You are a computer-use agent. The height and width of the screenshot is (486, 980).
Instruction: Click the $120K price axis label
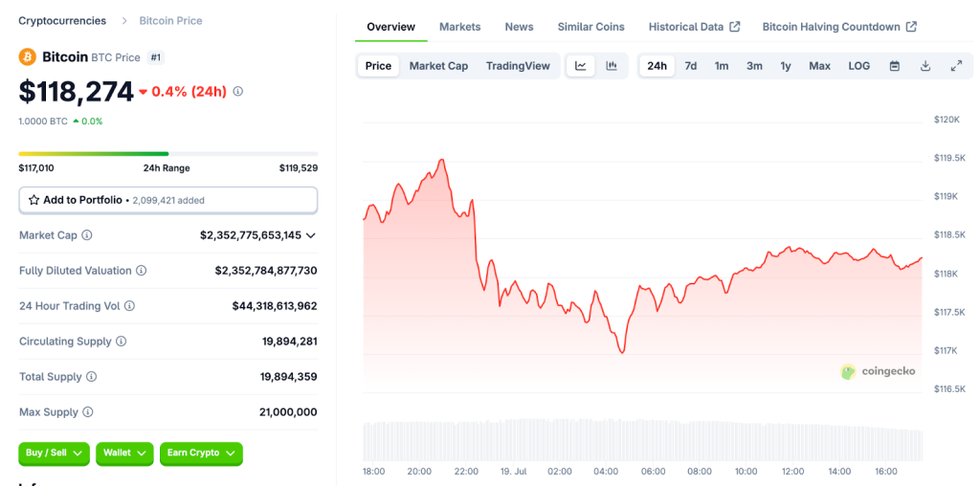[947, 119]
